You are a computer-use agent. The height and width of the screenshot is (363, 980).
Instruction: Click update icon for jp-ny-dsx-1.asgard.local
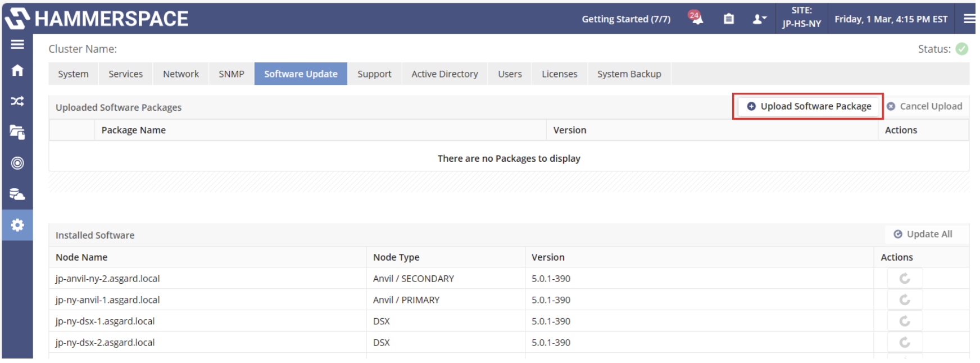[x=905, y=321]
